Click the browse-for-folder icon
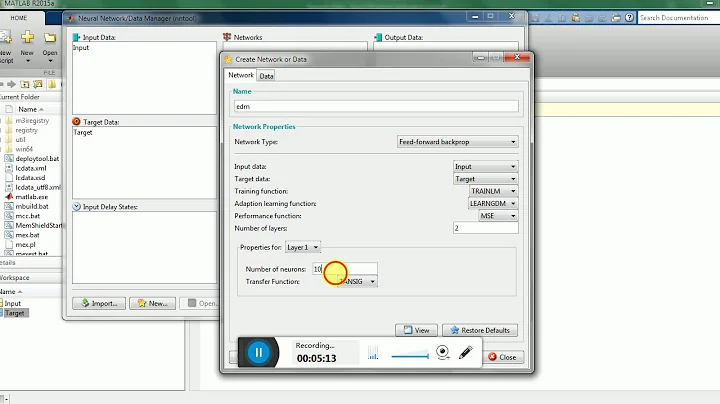The image size is (720, 404). coord(38,84)
